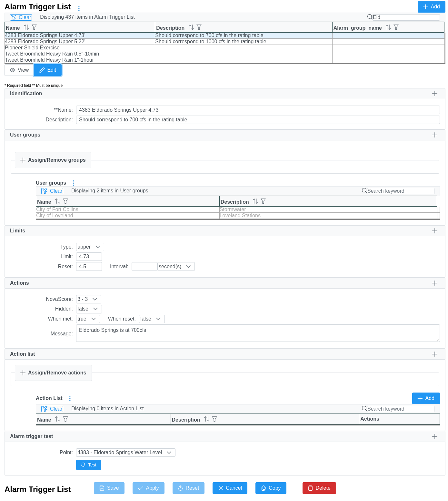The width and height of the screenshot is (448, 501).
Task: Switch to View mode
Action: point(19,70)
